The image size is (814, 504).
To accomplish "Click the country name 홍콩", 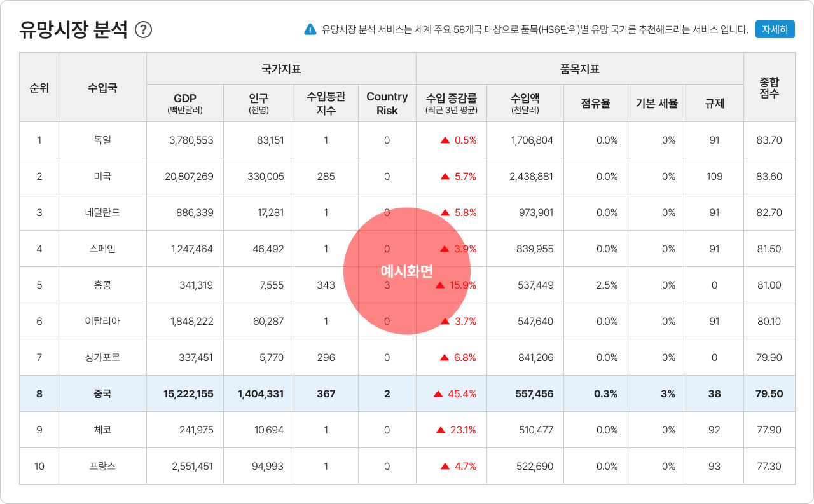I will pos(102,285).
